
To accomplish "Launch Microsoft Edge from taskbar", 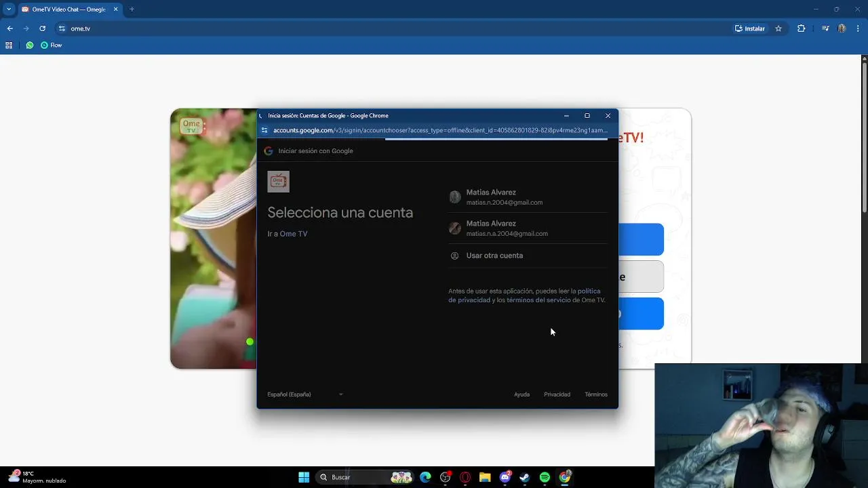I will [425, 477].
